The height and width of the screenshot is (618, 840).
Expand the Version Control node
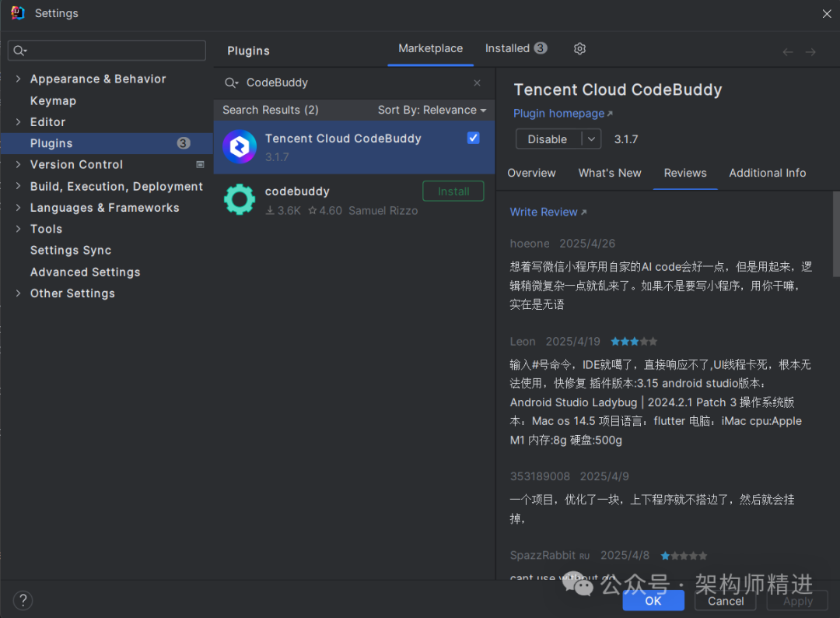[18, 164]
